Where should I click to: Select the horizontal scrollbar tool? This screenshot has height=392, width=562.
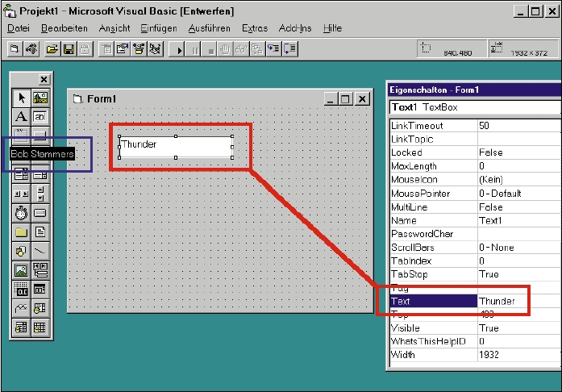point(21,194)
